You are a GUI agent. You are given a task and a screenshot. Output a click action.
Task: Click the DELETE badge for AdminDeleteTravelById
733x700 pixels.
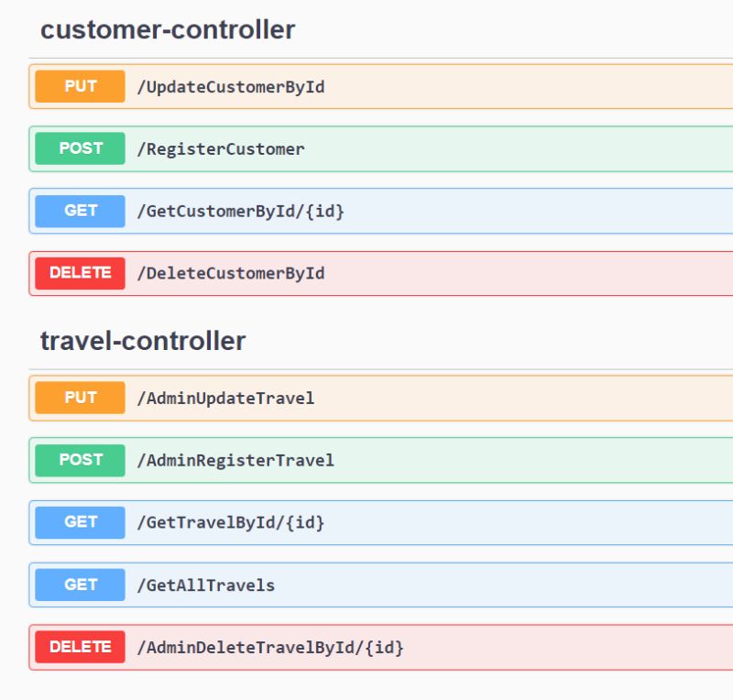point(80,647)
